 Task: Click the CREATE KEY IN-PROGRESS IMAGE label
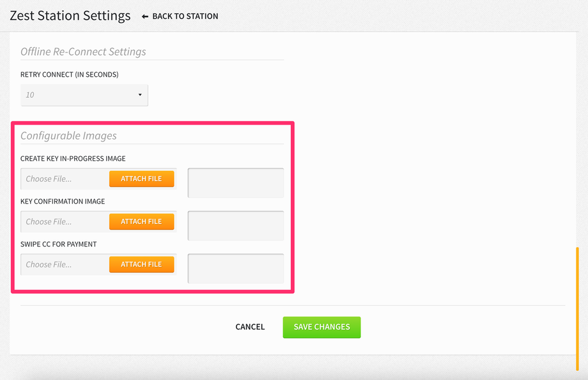click(x=73, y=159)
